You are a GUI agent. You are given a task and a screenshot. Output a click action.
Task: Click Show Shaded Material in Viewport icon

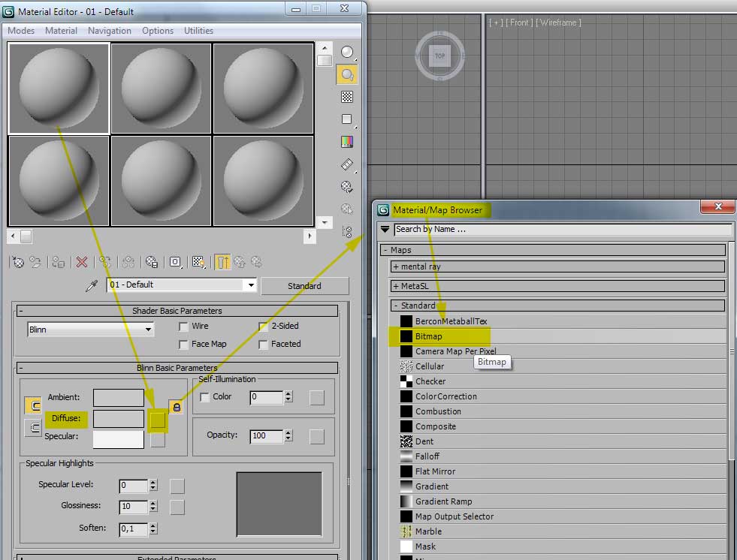pyautogui.click(x=199, y=262)
